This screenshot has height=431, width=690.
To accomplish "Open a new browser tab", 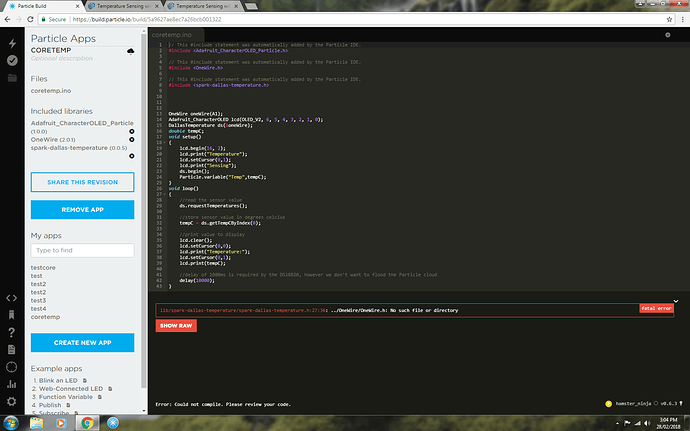I will point(251,6).
